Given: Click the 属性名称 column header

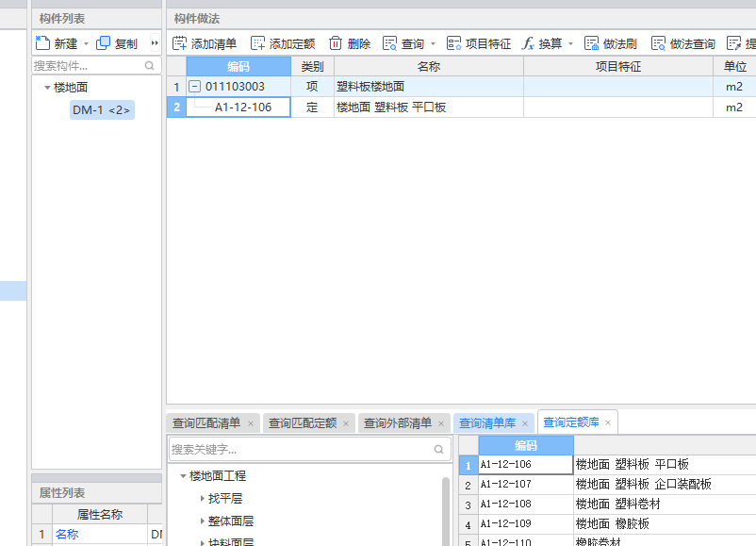Looking at the screenshot, I should 100,515.
